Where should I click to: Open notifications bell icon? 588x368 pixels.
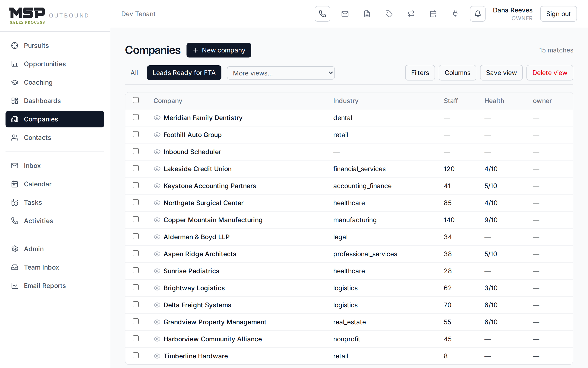(478, 14)
